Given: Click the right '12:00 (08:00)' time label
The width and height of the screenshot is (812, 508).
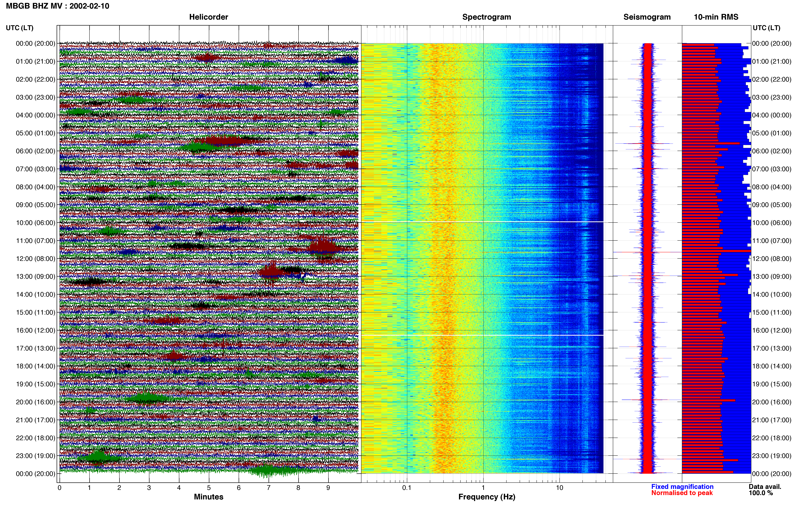Looking at the screenshot, I should (x=772, y=259).
